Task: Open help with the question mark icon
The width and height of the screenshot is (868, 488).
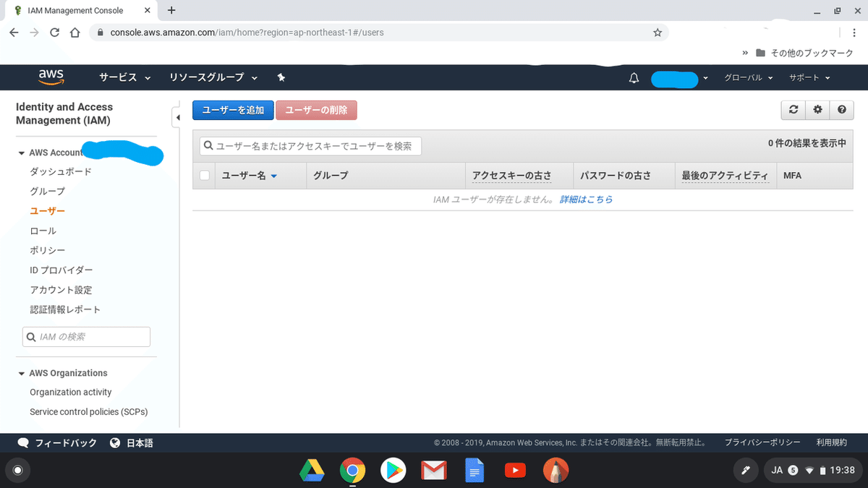Action: click(x=841, y=110)
